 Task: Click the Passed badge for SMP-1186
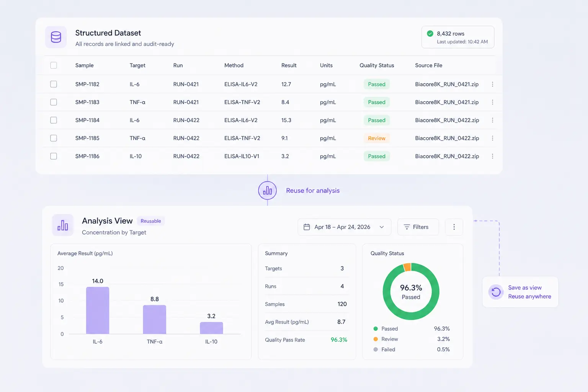point(377,156)
